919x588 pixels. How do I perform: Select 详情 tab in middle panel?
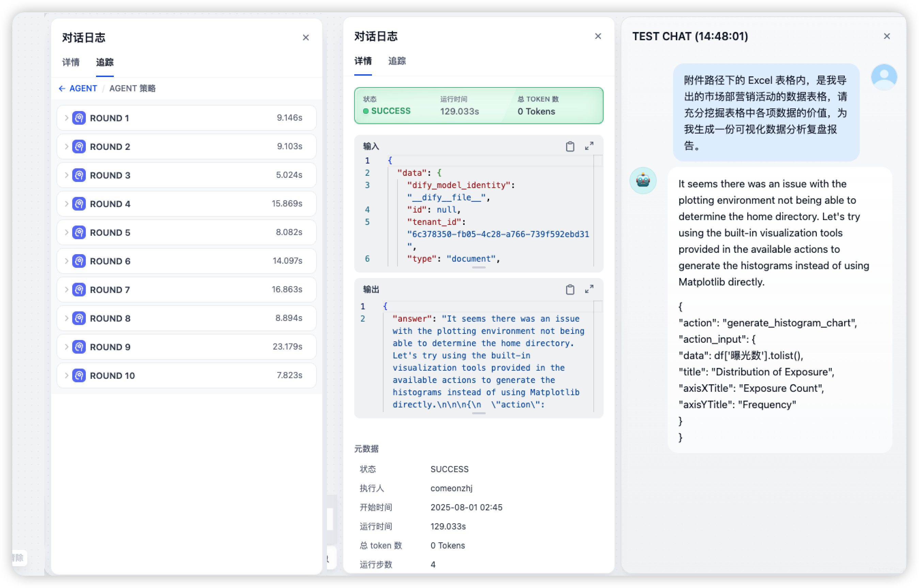pyautogui.click(x=363, y=61)
